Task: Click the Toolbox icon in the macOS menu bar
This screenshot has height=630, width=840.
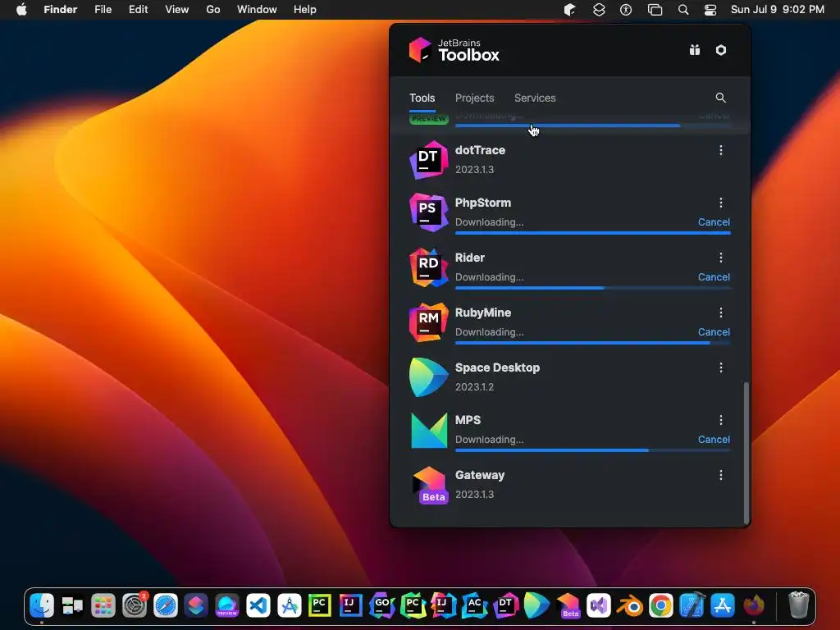Action: point(569,10)
